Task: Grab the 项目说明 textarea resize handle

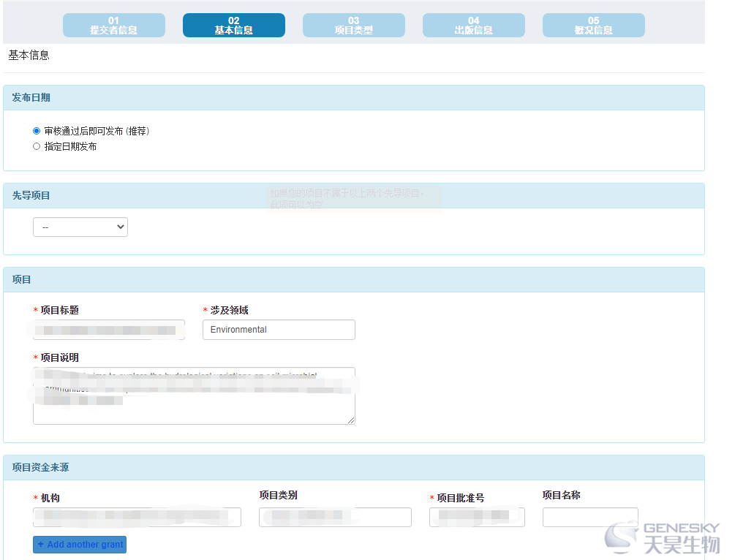Action: [x=351, y=420]
